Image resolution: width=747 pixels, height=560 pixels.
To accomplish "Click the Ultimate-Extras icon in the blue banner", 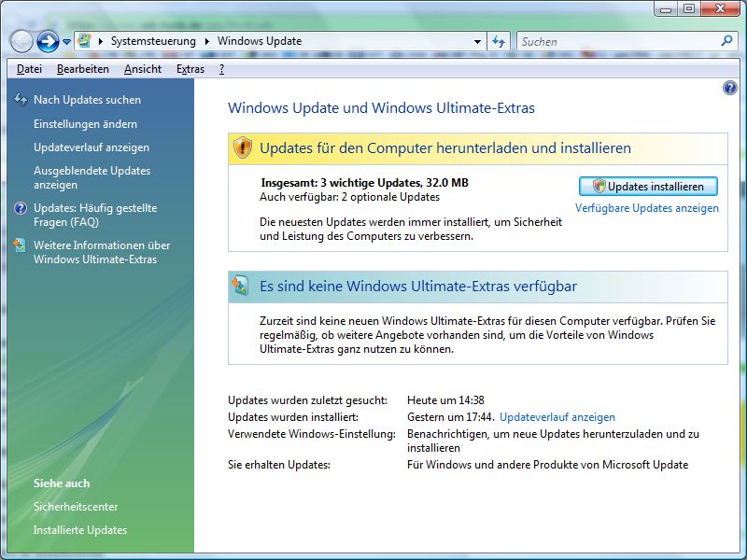I will (x=241, y=286).
